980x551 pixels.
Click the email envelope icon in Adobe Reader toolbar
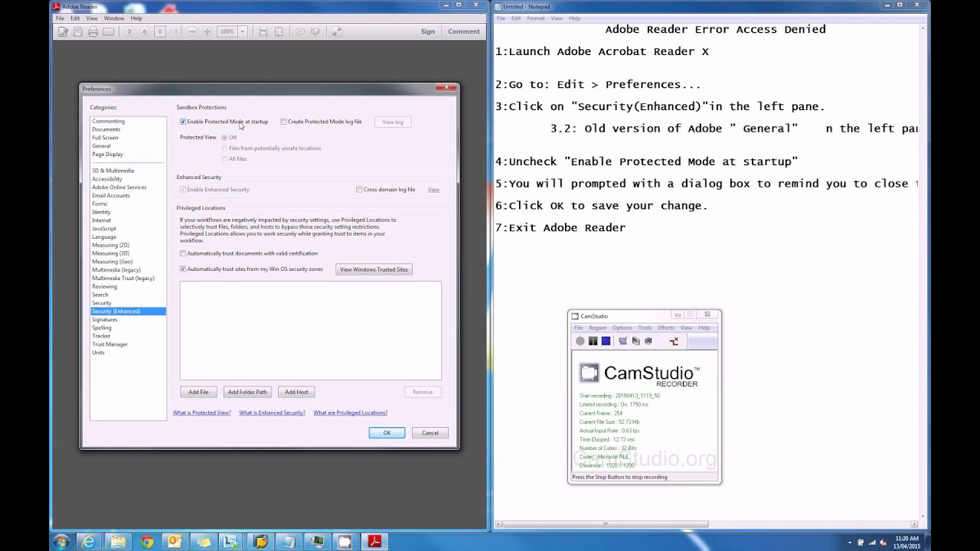click(x=108, y=31)
